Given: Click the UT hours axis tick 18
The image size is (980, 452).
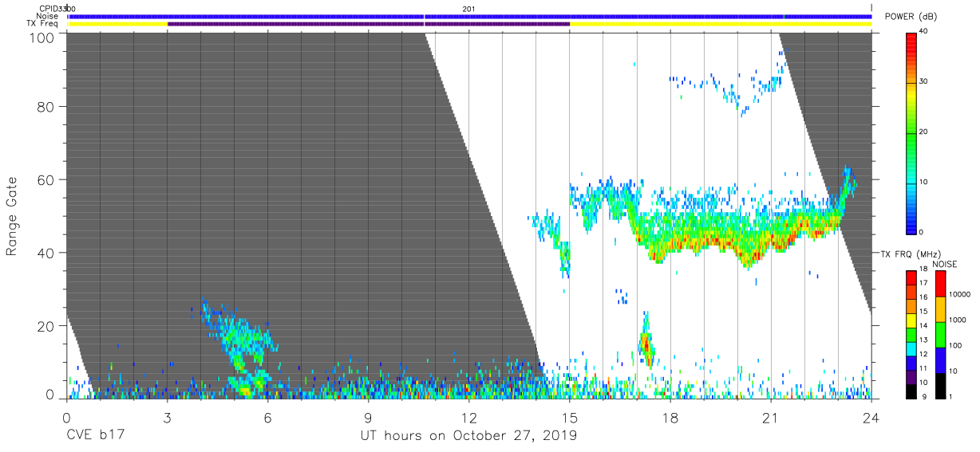Looking at the screenshot, I should 670,417.
